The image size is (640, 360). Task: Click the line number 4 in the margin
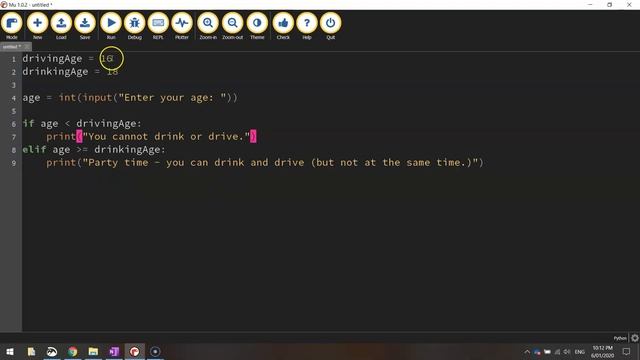click(x=13, y=98)
